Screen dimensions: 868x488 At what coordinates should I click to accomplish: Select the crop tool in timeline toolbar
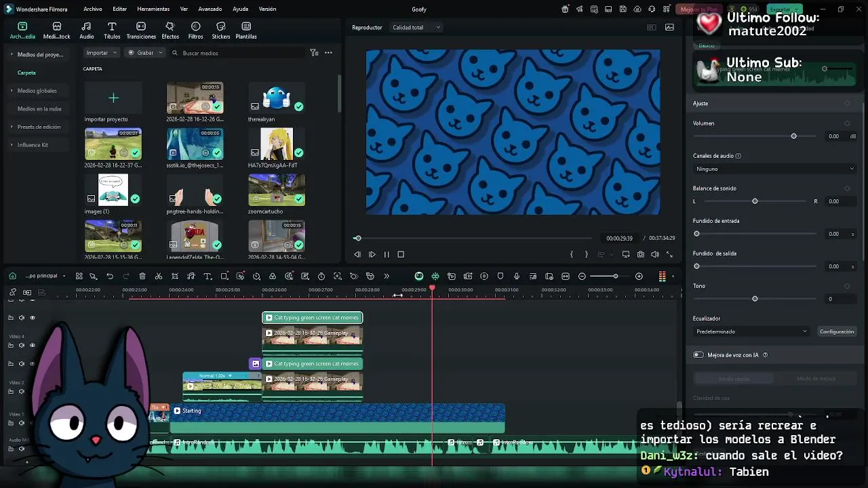pyautogui.click(x=175, y=276)
